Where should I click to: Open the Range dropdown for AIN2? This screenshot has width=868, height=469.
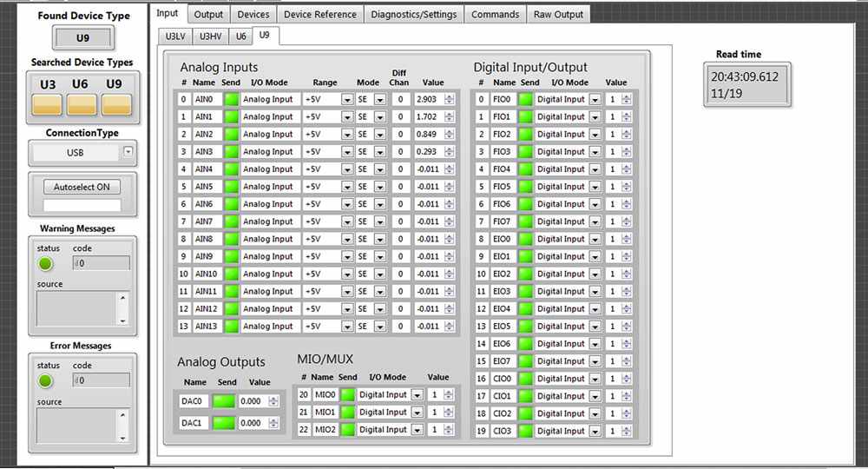(347, 135)
